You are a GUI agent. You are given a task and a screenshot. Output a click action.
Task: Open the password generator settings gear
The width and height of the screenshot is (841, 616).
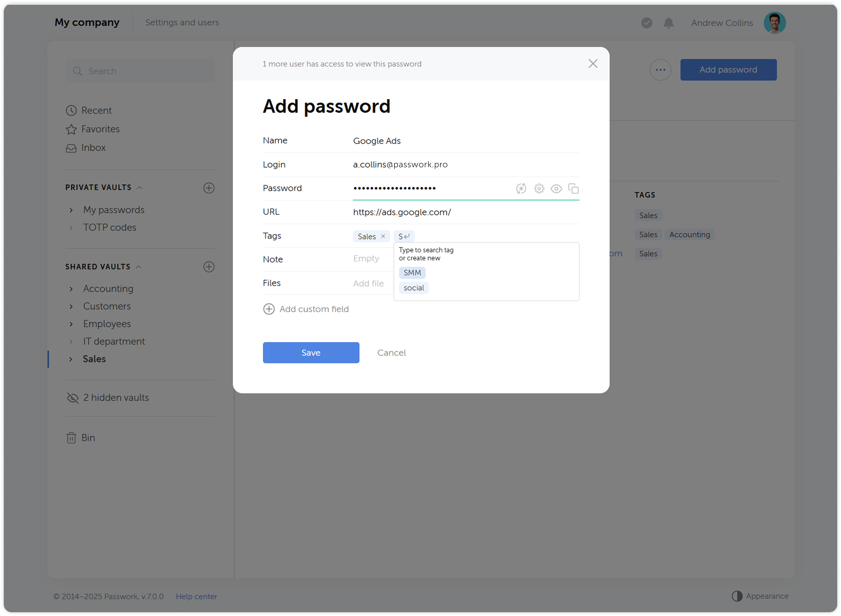(x=539, y=189)
